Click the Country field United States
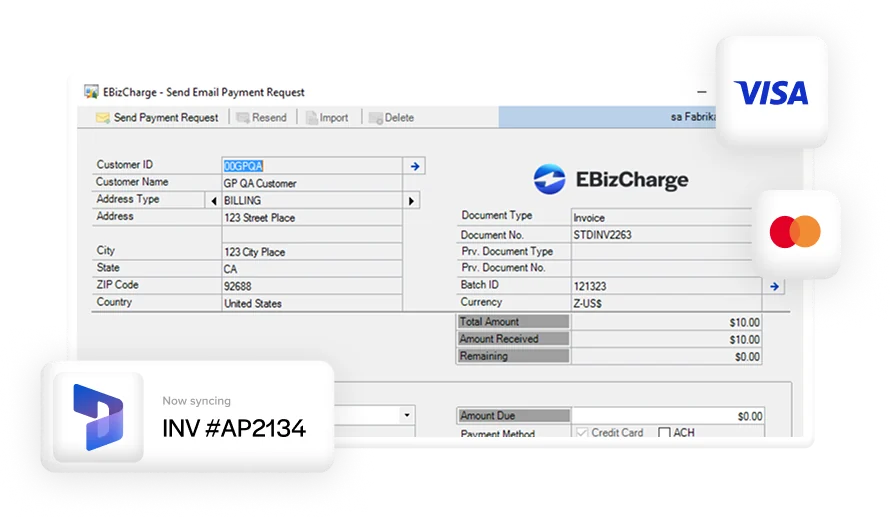Screen dimensions: 891x518 click(312, 303)
